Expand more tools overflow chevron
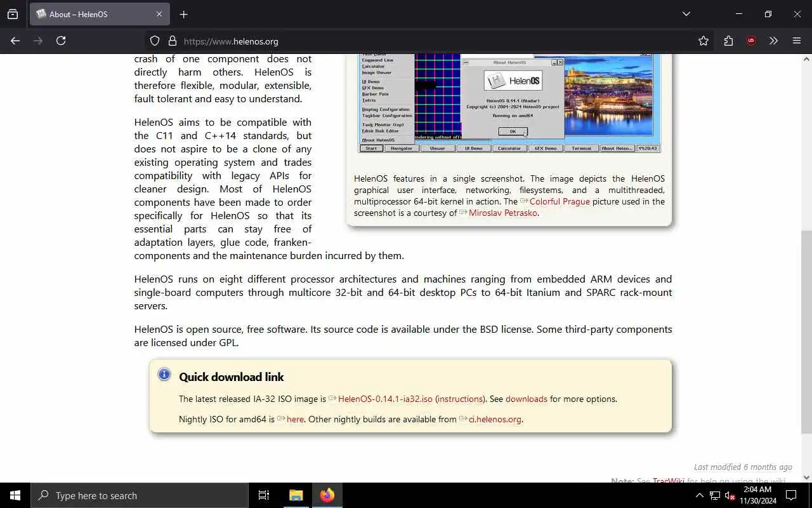812x508 pixels. (773, 41)
